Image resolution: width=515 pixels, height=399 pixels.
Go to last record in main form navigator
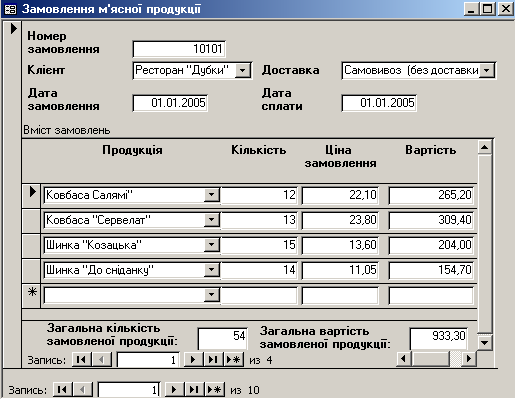[x=194, y=389]
